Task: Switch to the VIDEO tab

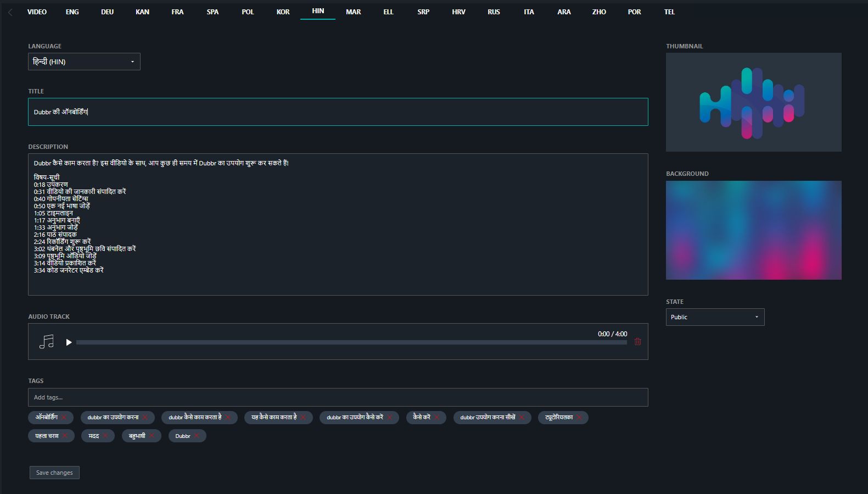Action: (x=37, y=12)
